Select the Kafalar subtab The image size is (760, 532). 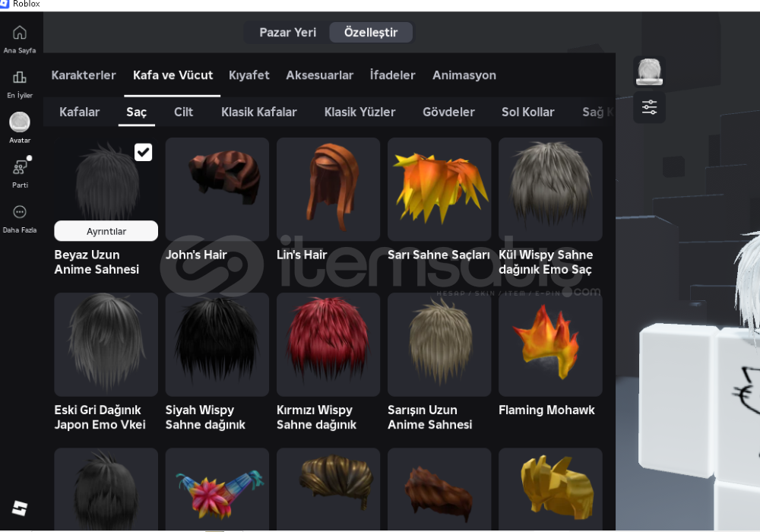tap(80, 112)
